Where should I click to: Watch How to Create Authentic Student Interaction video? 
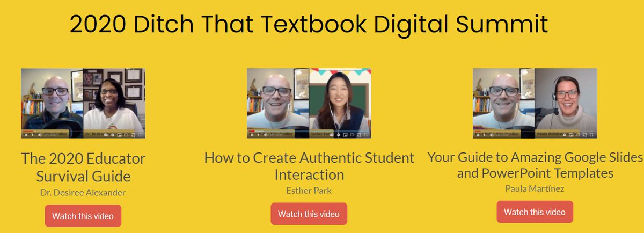[x=309, y=214]
